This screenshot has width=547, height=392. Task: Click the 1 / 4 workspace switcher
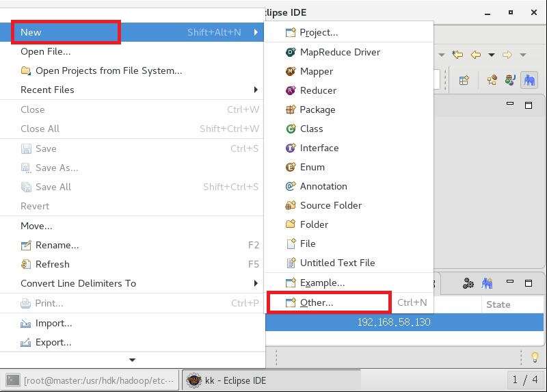[x=525, y=380]
